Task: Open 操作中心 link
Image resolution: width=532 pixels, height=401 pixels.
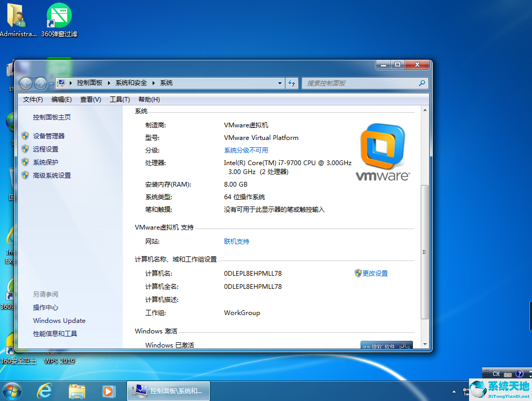Action: [46, 308]
